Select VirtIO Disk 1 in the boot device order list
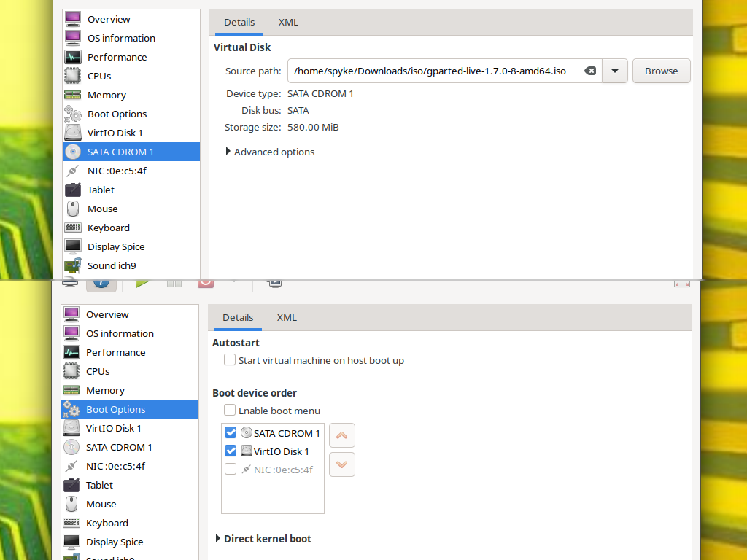Viewport: 747px width, 560px height. click(281, 451)
